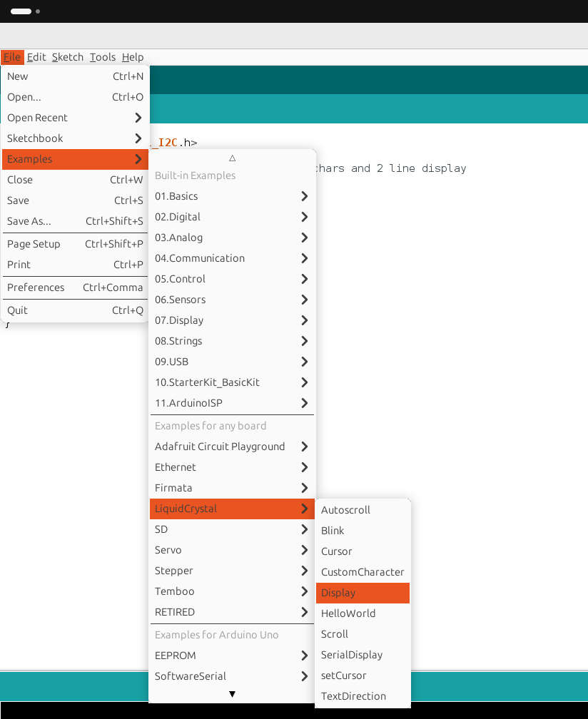Expand the Ethernet examples
The width and height of the screenshot is (588, 719).
pos(232,467)
